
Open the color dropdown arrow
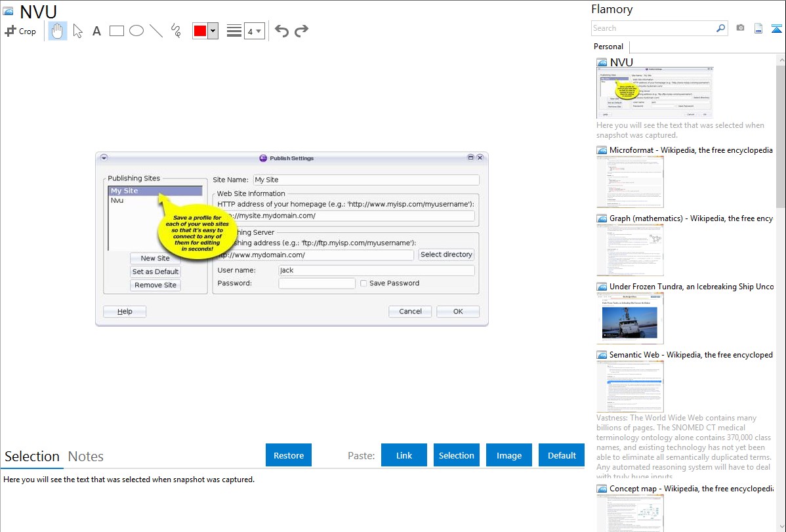pyautogui.click(x=213, y=31)
